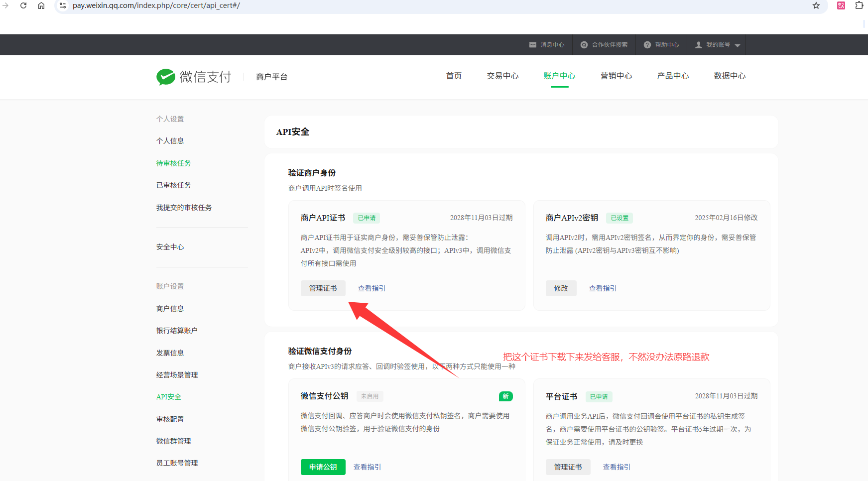Click the browser address bar URL

coord(156,5)
